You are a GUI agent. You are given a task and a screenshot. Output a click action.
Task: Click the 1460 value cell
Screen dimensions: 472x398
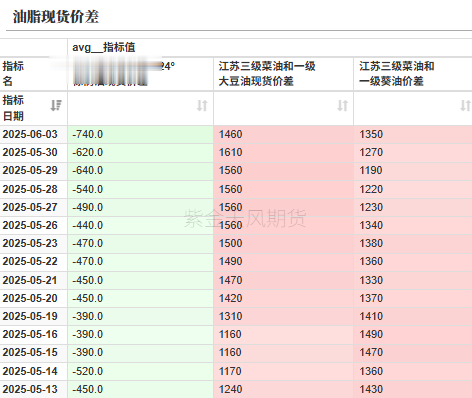283,134
